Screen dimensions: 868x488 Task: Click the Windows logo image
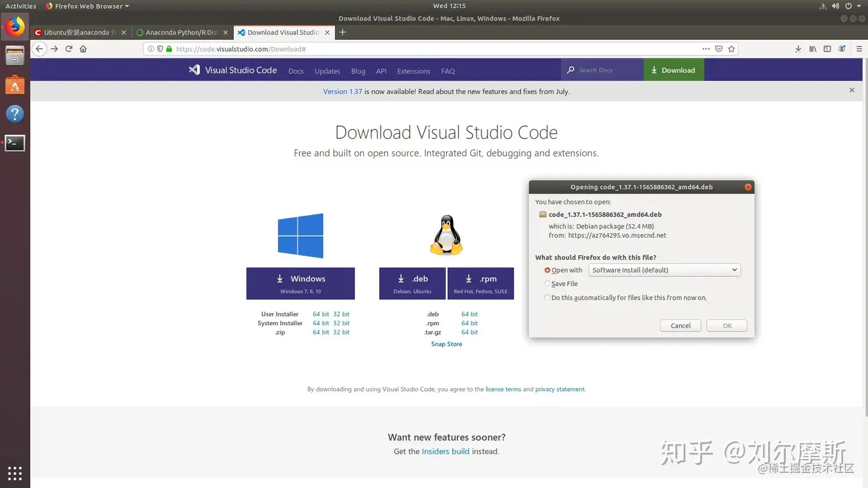click(300, 236)
